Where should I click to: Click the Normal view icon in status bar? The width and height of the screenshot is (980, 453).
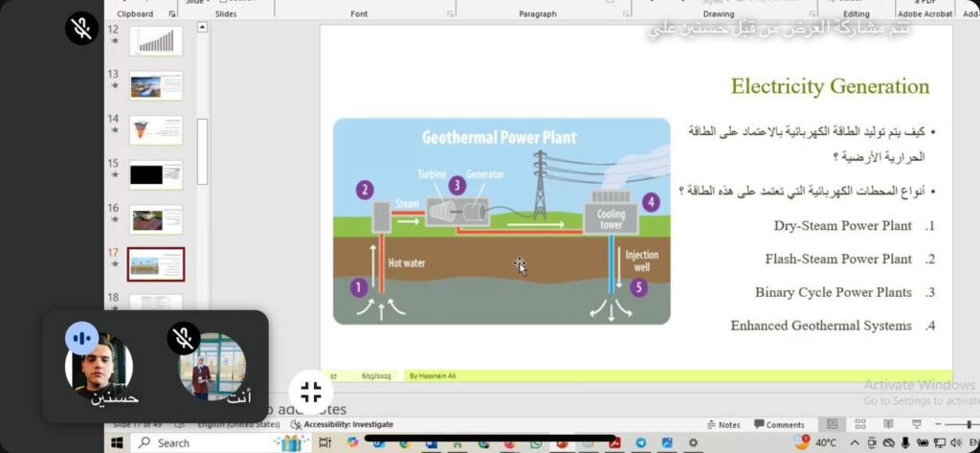[x=832, y=424]
